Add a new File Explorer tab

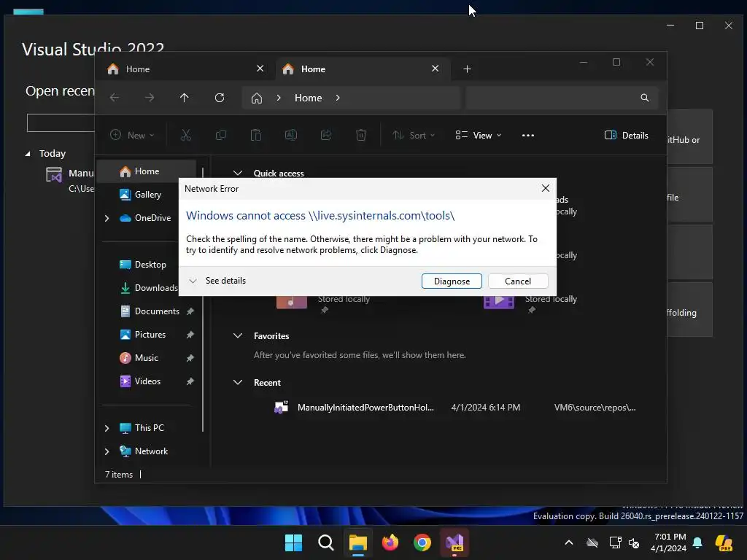[467, 69]
